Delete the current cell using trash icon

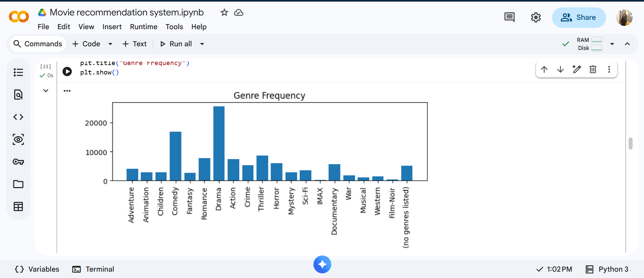593,69
